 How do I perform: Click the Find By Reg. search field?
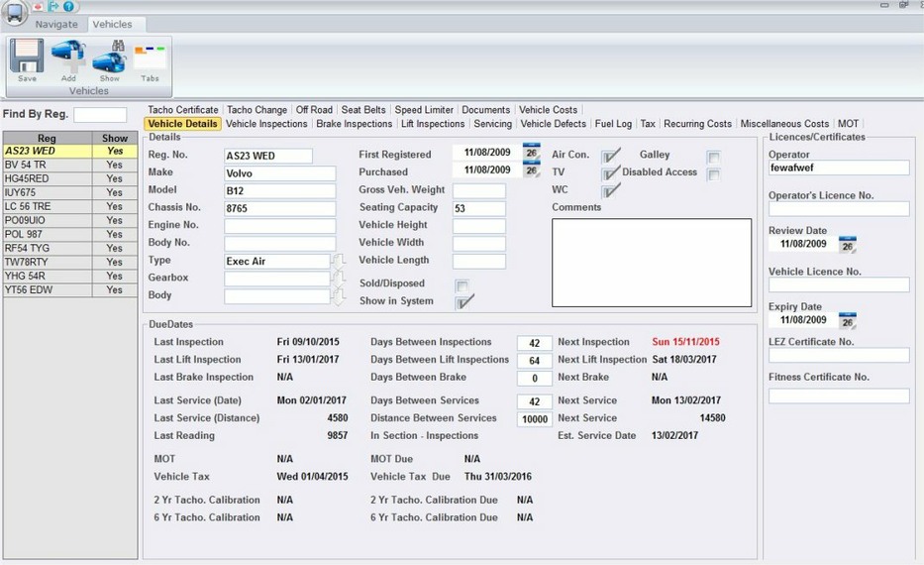(x=100, y=114)
